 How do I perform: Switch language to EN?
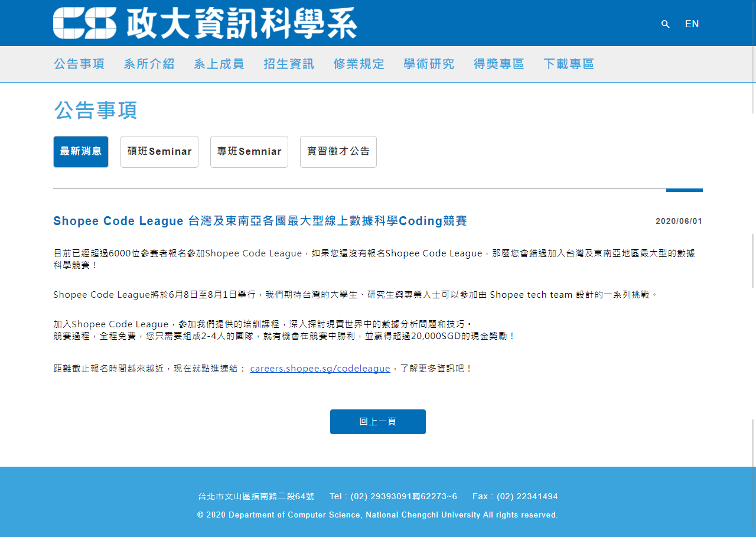tap(692, 24)
